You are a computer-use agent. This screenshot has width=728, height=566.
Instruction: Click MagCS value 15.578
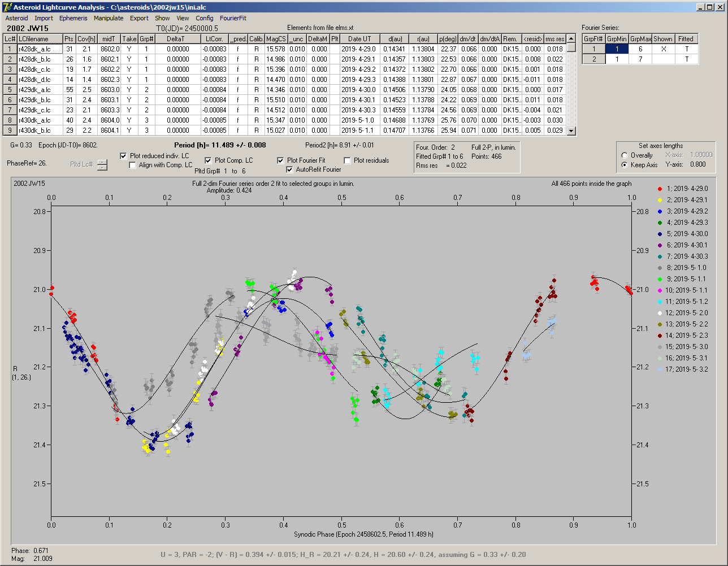(x=276, y=49)
